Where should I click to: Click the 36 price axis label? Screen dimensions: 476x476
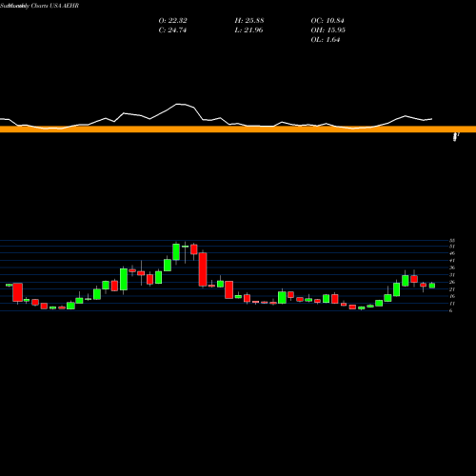pyautogui.click(x=452, y=268)
